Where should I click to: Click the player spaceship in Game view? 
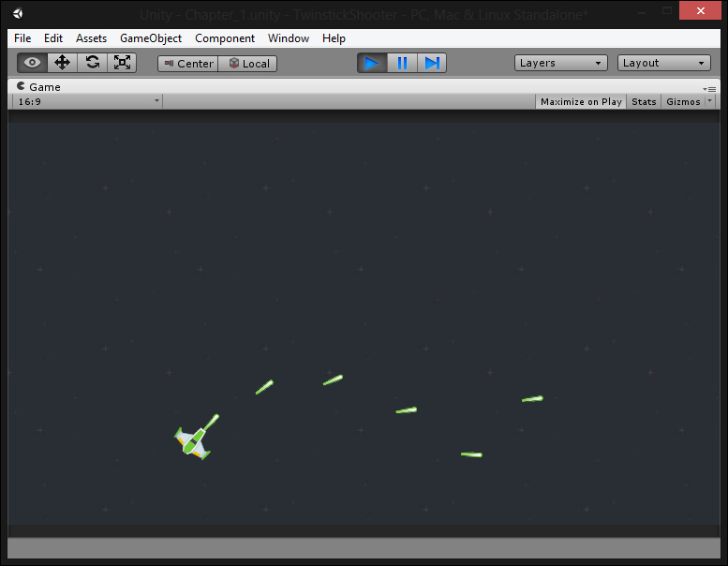click(193, 441)
